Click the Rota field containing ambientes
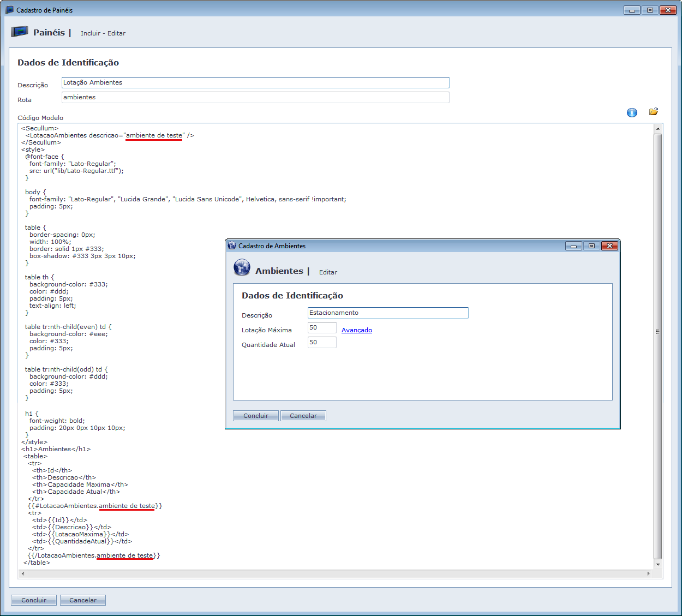Viewport: 682px width, 616px height. tap(255, 97)
